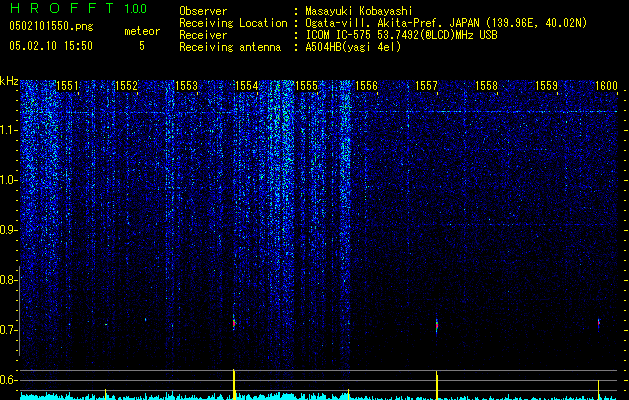Click the 1.0 kHz frequency label
This screenshot has width=629, height=400.
(x=8, y=180)
